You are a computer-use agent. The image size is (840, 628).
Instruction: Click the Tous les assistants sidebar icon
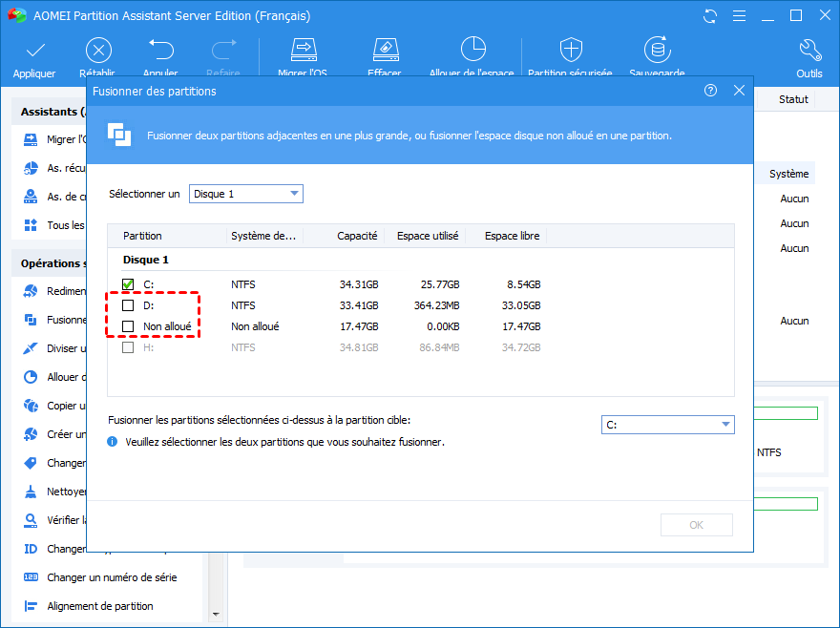point(31,225)
